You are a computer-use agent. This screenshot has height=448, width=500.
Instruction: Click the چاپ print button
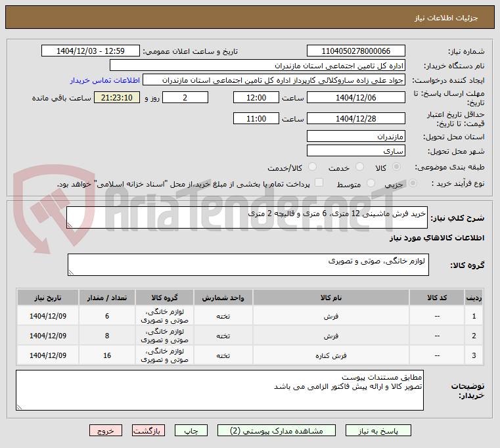point(191,430)
